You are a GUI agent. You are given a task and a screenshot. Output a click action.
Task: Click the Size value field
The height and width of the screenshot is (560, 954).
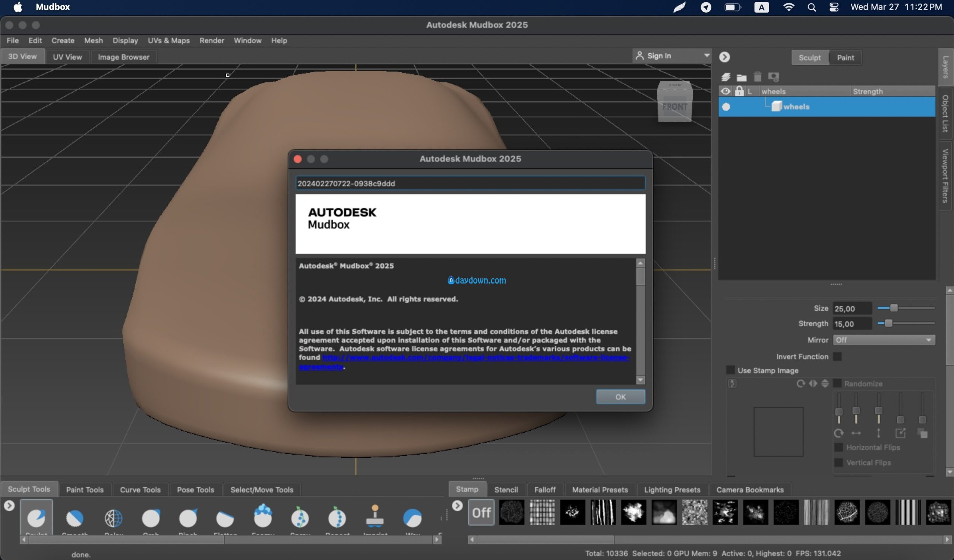[x=852, y=309]
